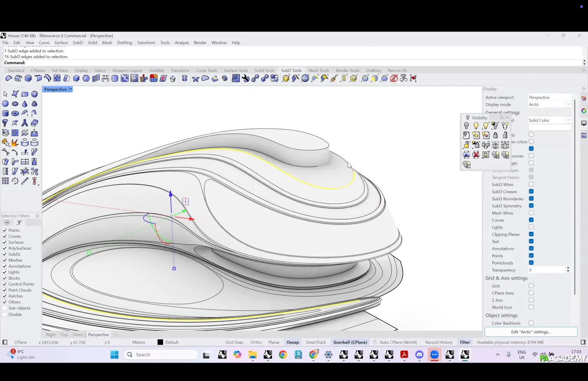The image size is (588, 381).
Task: Open the Display mode Arctic dropdown
Action: tap(568, 105)
